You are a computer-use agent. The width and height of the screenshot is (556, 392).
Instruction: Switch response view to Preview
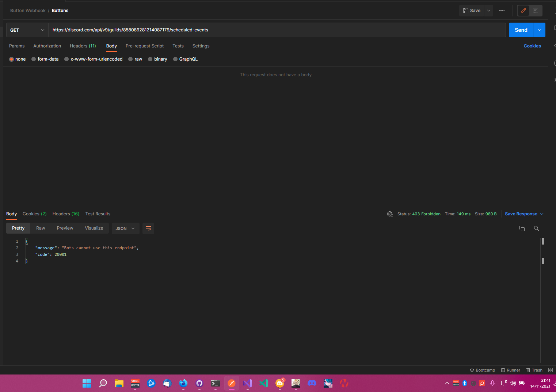65,228
